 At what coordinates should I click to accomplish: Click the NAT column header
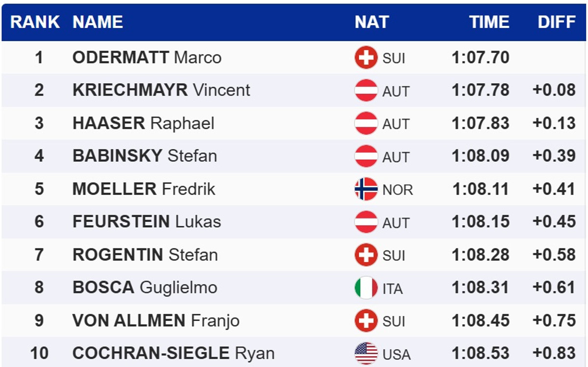click(x=371, y=22)
